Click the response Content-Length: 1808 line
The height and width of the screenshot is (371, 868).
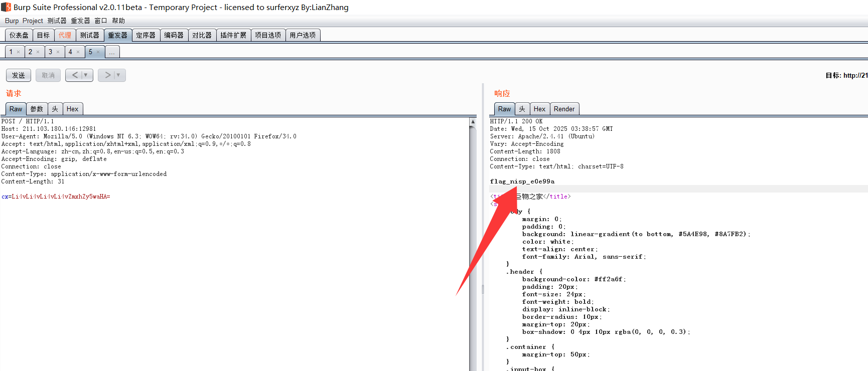[x=525, y=151]
